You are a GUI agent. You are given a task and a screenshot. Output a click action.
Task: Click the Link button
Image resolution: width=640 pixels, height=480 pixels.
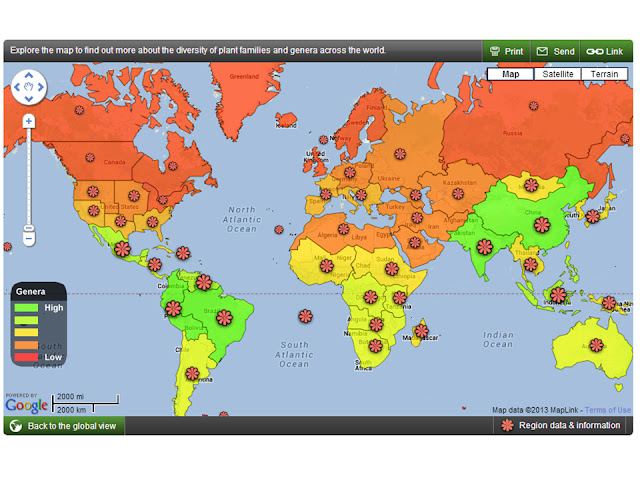[606, 51]
